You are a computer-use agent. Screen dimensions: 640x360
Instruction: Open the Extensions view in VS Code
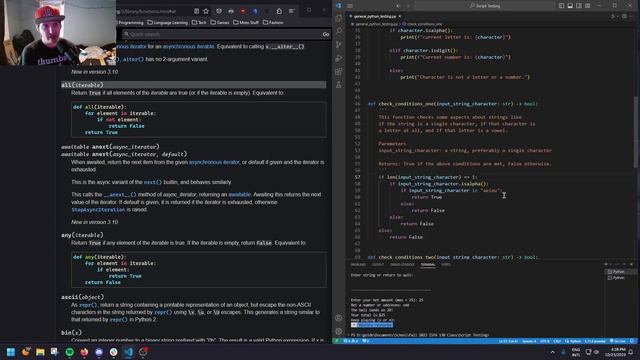tap(339, 71)
